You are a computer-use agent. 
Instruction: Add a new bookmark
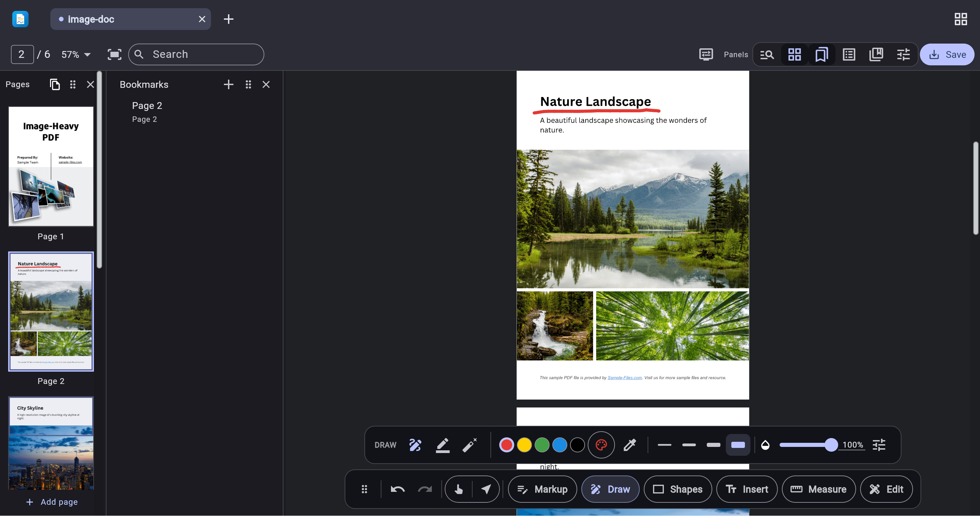[x=228, y=84]
